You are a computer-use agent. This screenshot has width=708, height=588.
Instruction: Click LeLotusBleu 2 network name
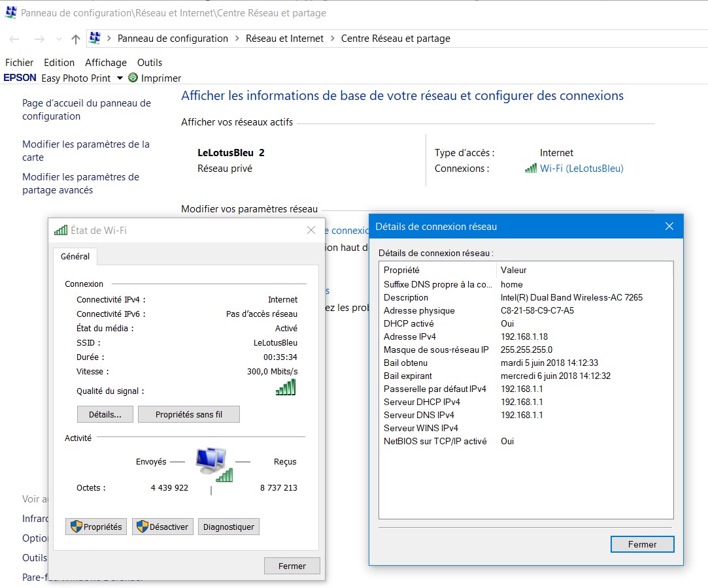coord(231,152)
